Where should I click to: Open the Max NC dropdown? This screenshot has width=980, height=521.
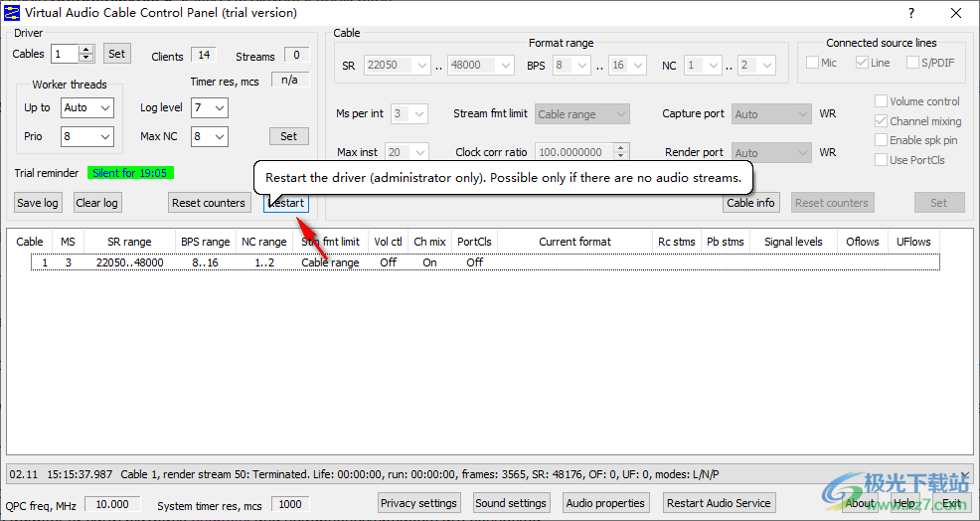210,136
